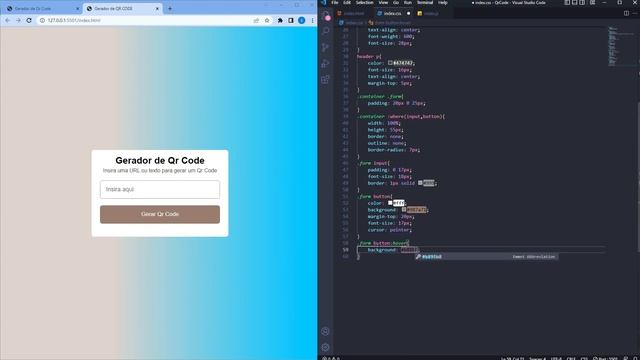Open the Extensions view in VS Code
Viewport: 640px width, 360px height.
click(x=326, y=80)
